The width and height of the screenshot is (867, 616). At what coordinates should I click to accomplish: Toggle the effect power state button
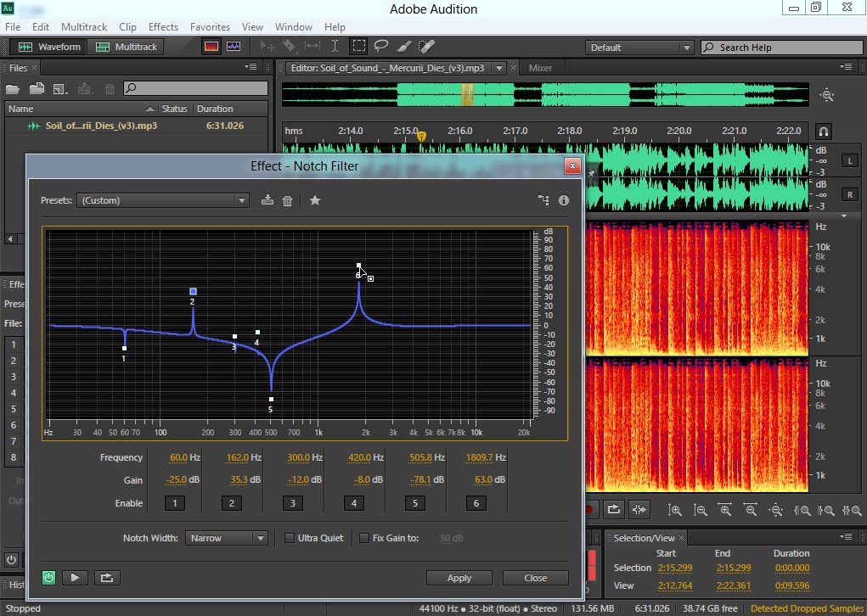coord(50,578)
